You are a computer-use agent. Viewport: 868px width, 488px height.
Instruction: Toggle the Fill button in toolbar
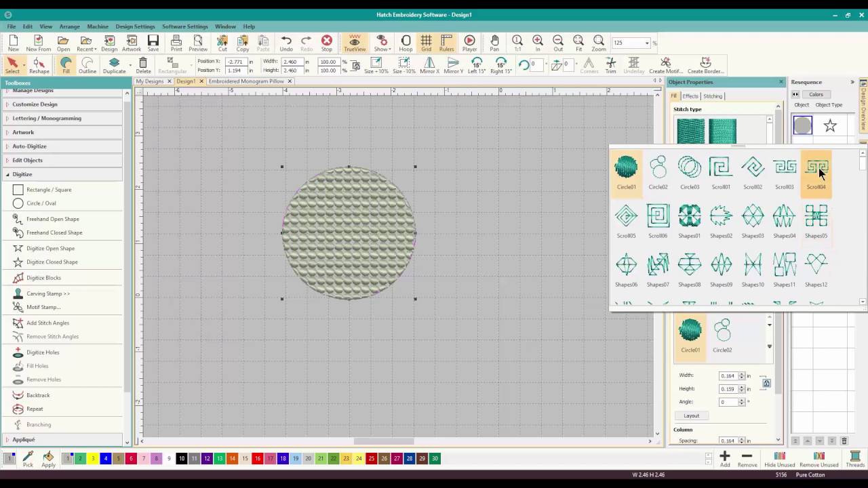(x=66, y=65)
